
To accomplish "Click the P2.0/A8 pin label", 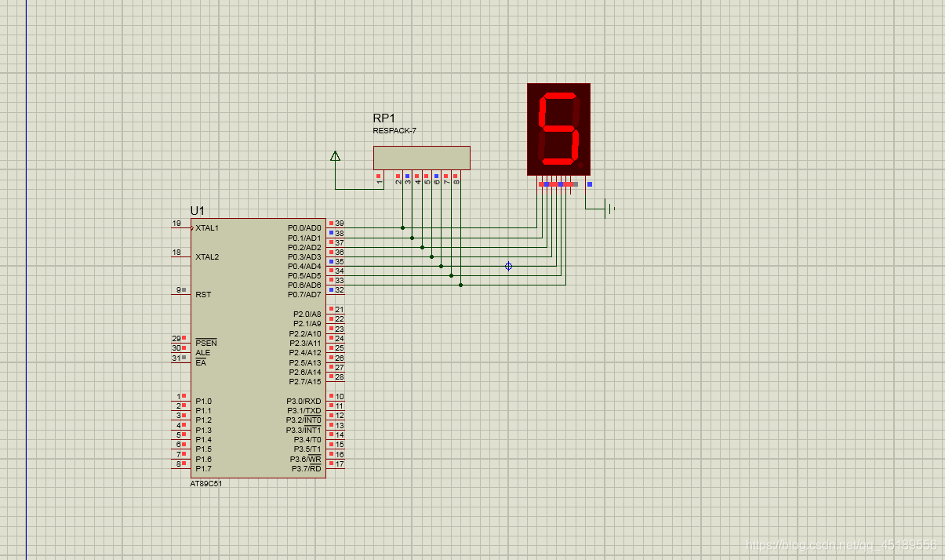I will click(x=307, y=314).
